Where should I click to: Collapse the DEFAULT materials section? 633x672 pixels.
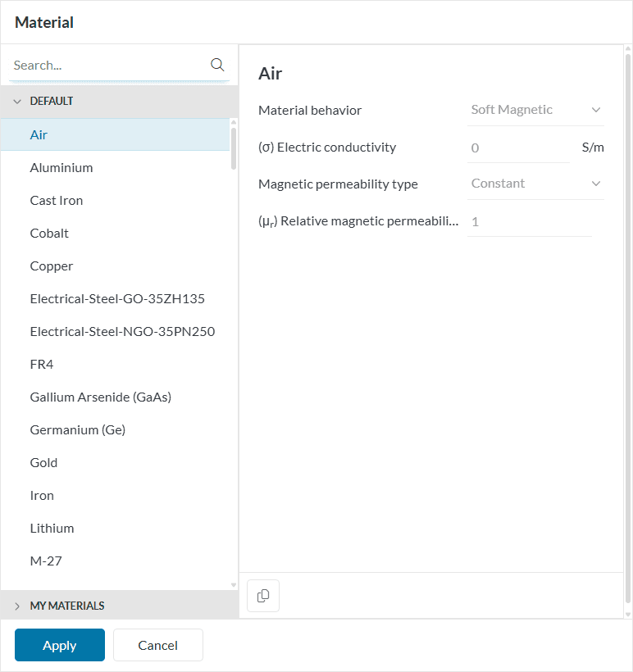pos(17,102)
